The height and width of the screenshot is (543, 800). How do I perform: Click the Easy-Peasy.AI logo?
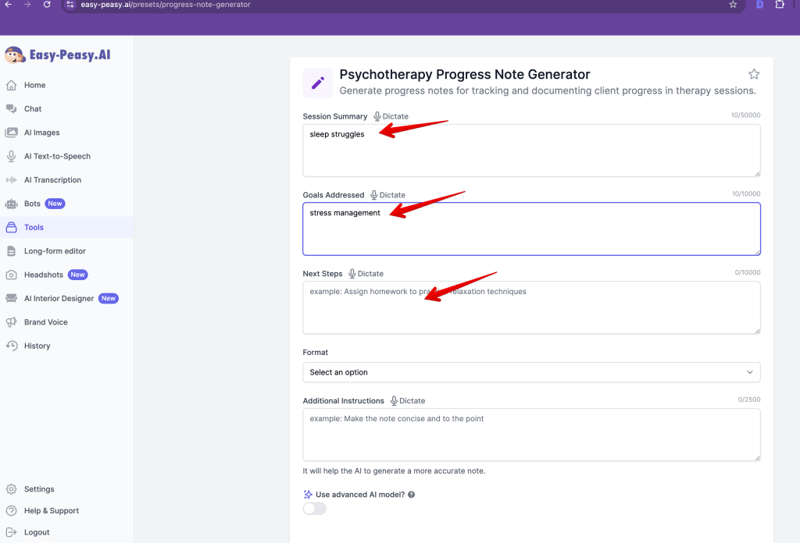tap(57, 55)
